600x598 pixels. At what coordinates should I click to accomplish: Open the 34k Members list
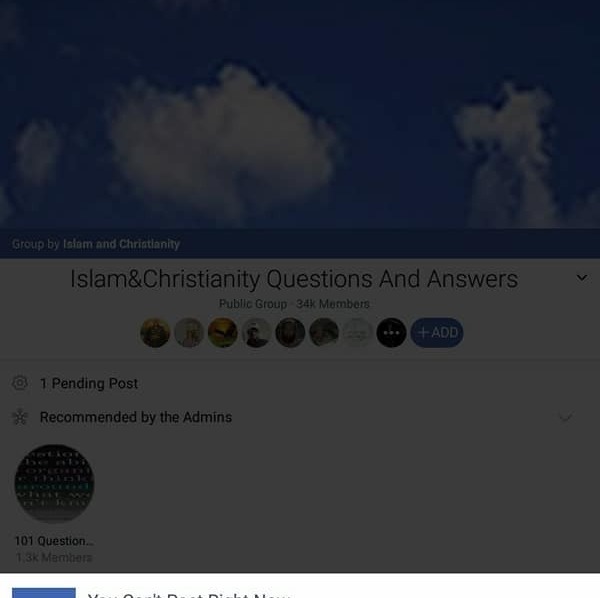tap(333, 304)
